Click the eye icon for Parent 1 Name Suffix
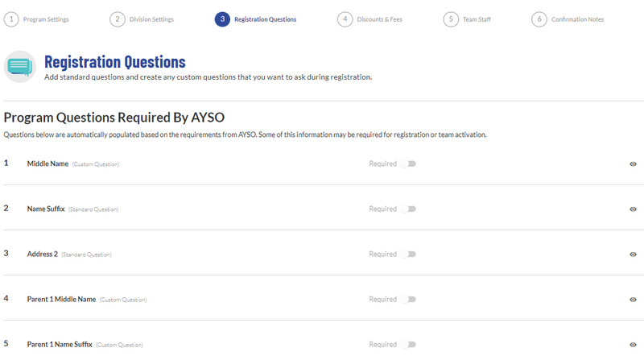 coord(634,345)
